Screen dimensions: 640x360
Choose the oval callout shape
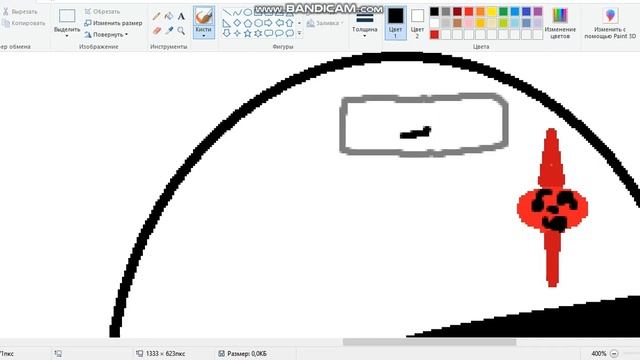point(280,33)
